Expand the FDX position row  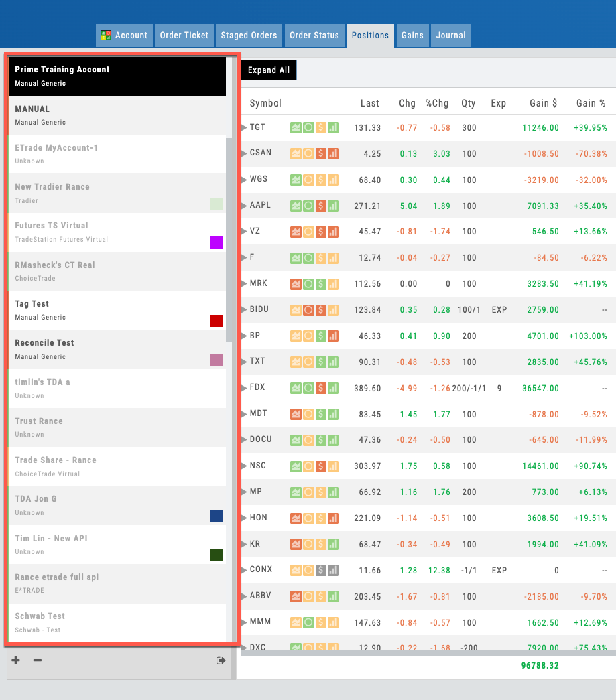point(244,387)
